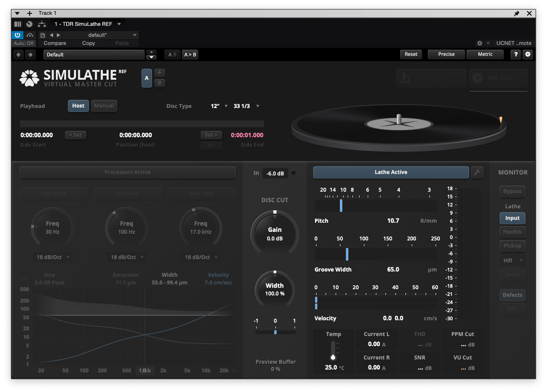Step presets with up/down arrows
This screenshot has height=392, width=547.
152,54
